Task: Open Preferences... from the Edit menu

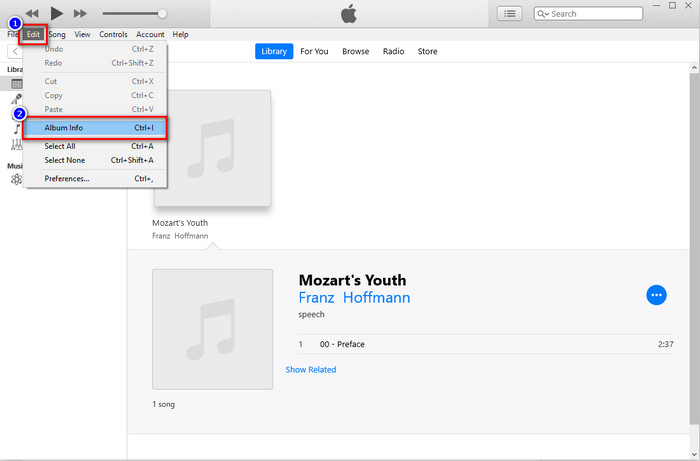Action: pos(95,179)
